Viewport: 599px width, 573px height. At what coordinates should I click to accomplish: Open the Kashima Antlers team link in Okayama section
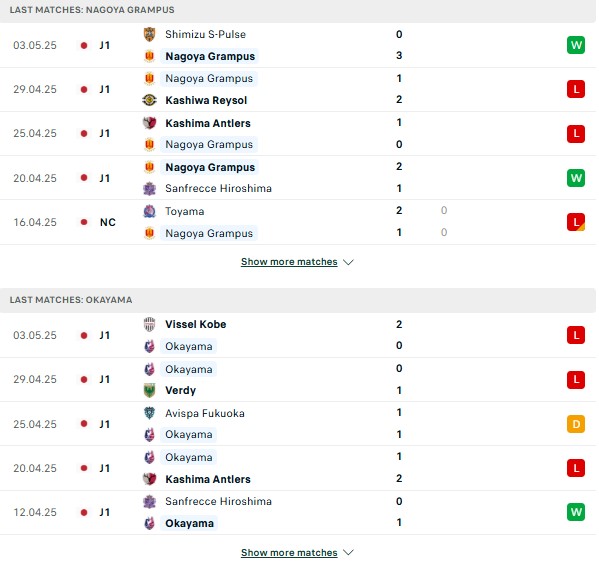click(208, 479)
